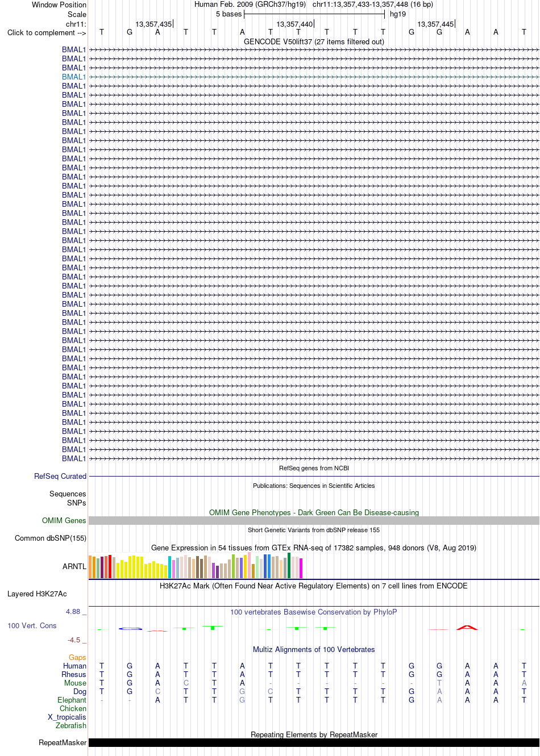The image size is (540, 756).
Task: Click the 4.88 upper axis value
Action: click(x=73, y=611)
